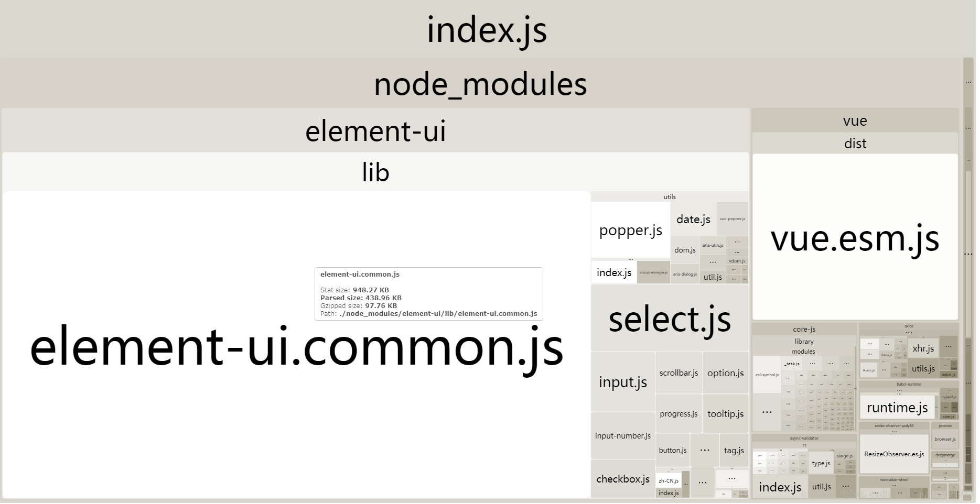Select the _task.js block
The width and height of the screenshot is (980, 504).
792,364
